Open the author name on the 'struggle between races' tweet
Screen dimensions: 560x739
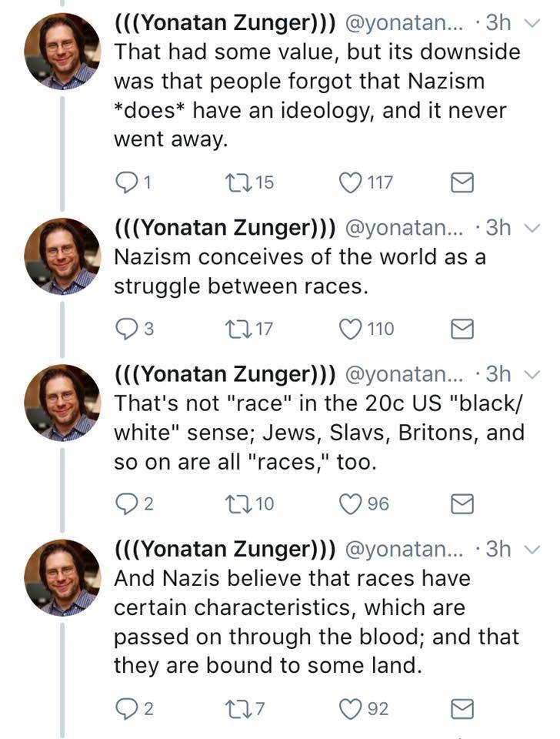click(225, 227)
